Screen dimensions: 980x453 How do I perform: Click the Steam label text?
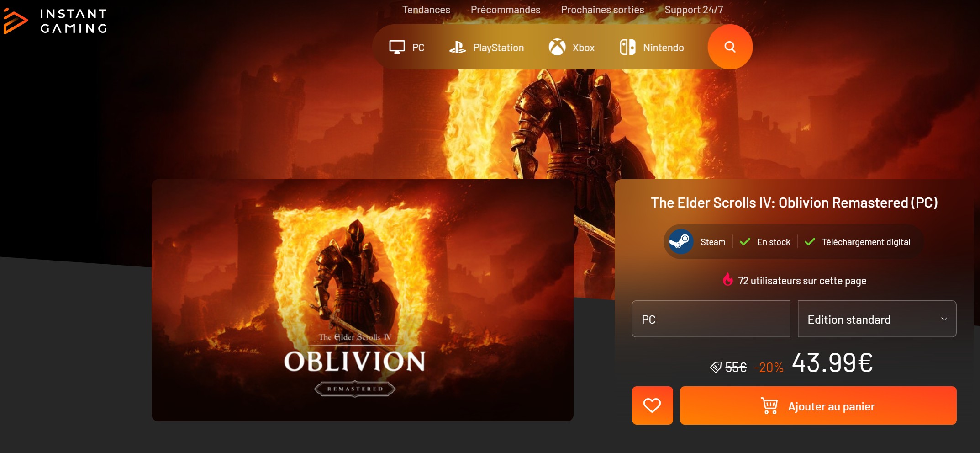tap(712, 242)
